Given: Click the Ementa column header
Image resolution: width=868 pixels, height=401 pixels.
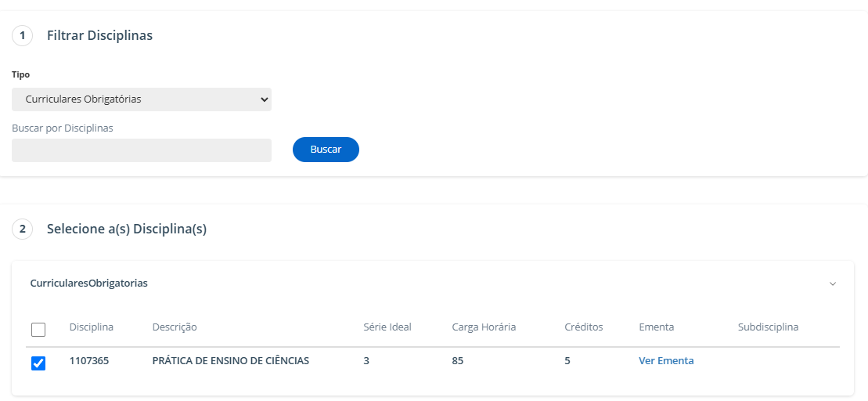Looking at the screenshot, I should [656, 327].
